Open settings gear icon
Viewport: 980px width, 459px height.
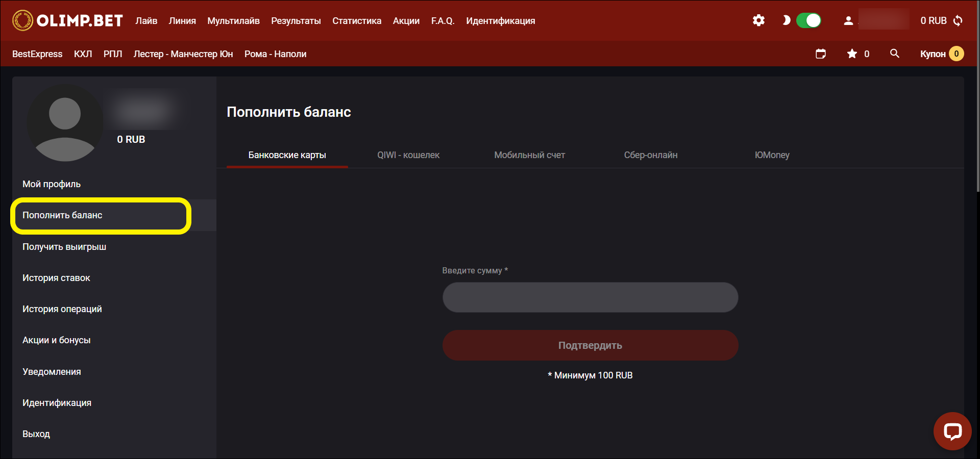(758, 20)
